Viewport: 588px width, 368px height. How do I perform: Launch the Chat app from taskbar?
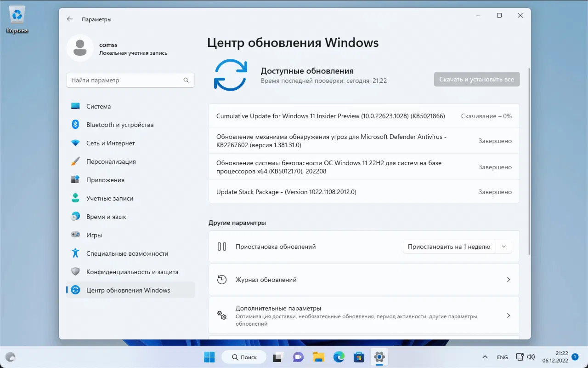click(x=299, y=357)
